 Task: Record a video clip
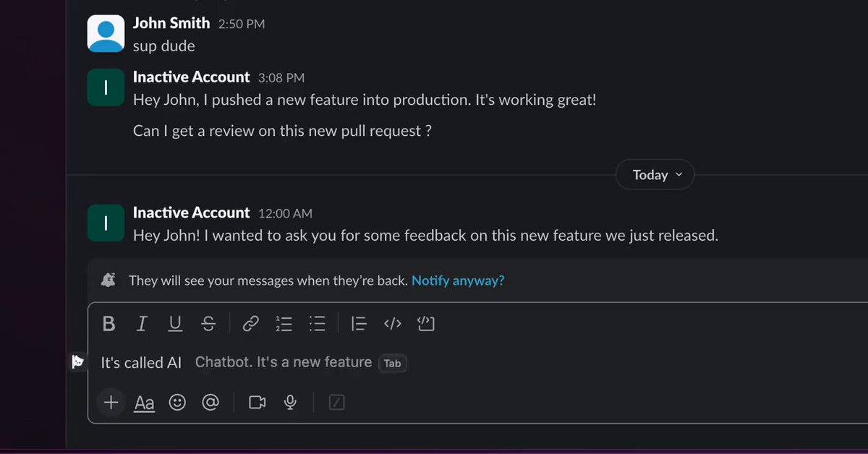tap(258, 403)
